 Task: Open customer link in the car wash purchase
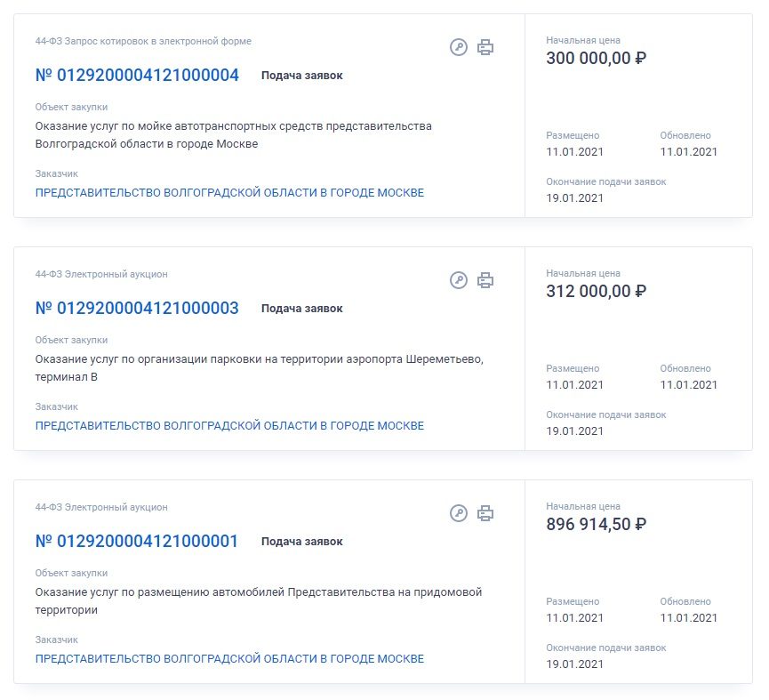[x=229, y=193]
